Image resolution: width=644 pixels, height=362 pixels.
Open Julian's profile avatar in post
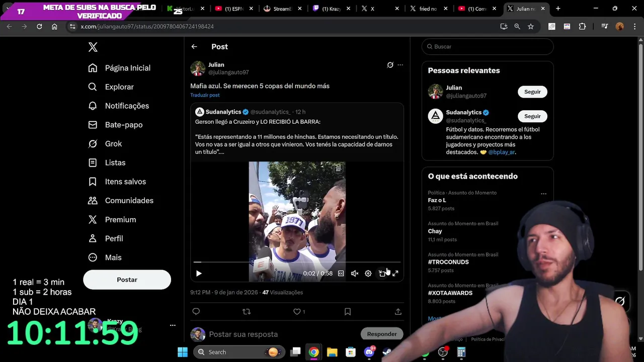pyautogui.click(x=198, y=68)
